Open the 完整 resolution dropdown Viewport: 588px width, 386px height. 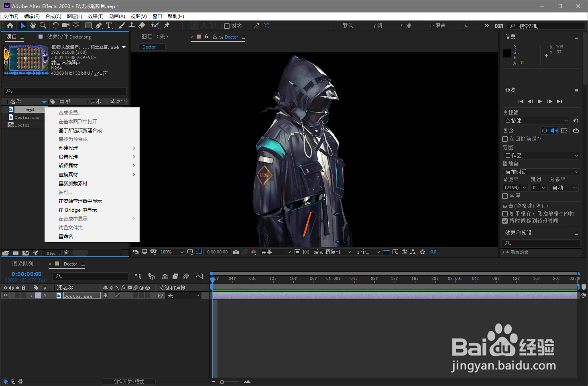click(276, 252)
